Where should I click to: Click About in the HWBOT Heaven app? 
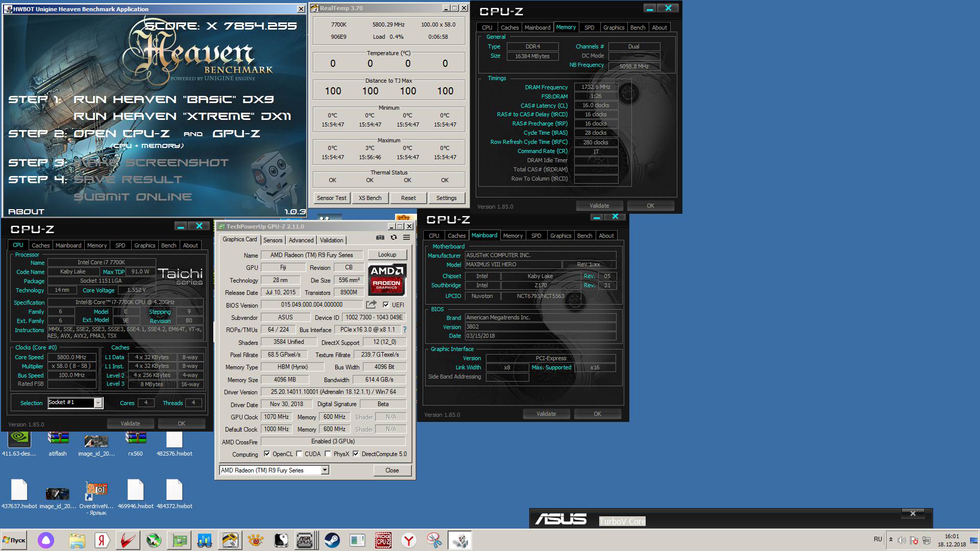26,212
